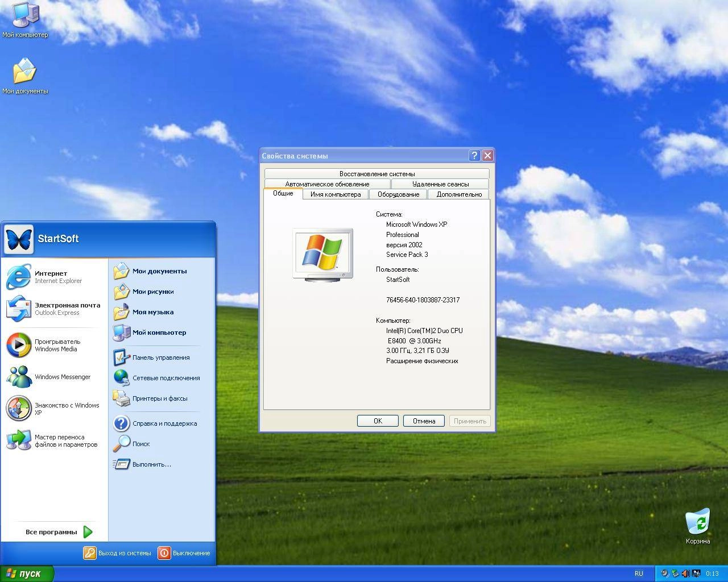Open Знакомство с Windows XP tour
The image size is (728, 582).
(x=54, y=409)
